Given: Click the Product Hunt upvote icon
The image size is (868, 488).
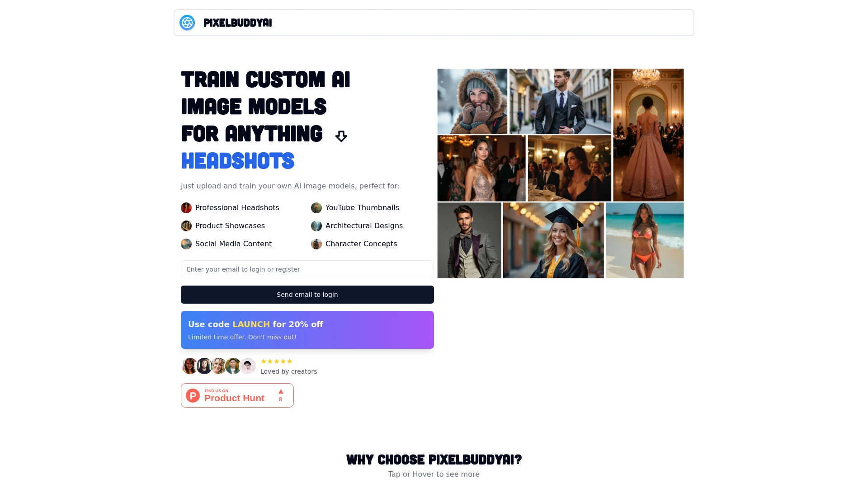Looking at the screenshot, I should coord(281,391).
